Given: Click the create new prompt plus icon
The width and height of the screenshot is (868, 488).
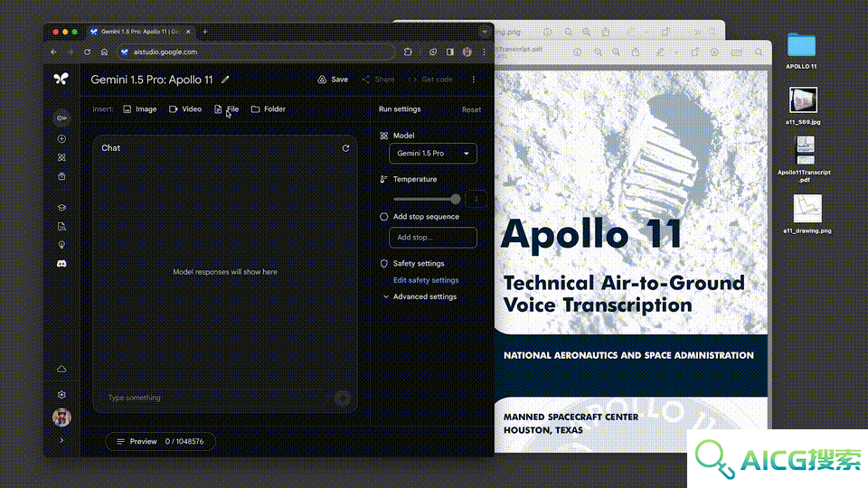Looking at the screenshot, I should [x=61, y=139].
